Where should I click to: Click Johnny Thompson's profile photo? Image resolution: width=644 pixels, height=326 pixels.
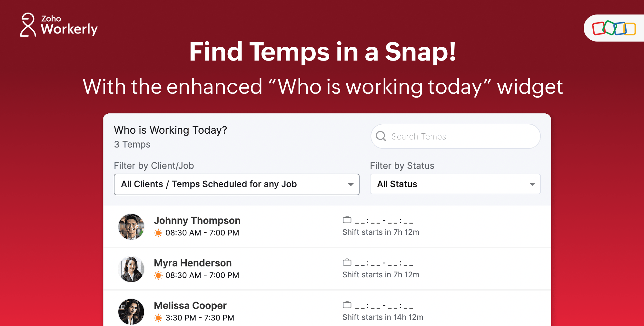131,226
